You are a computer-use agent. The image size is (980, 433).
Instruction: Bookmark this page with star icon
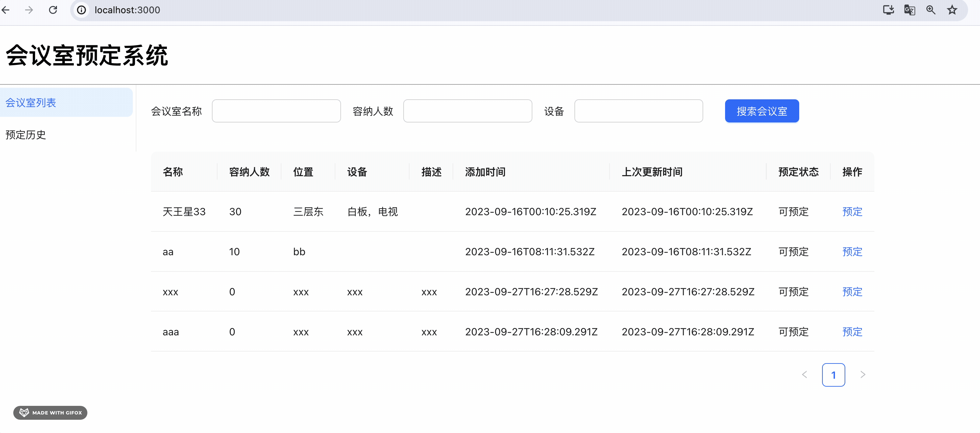click(x=952, y=10)
